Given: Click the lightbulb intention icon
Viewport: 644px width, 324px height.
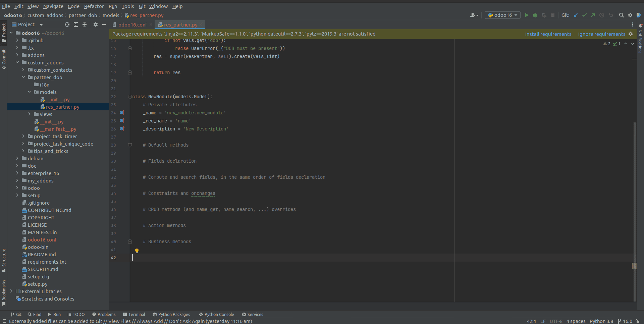Looking at the screenshot, I should tap(137, 251).
